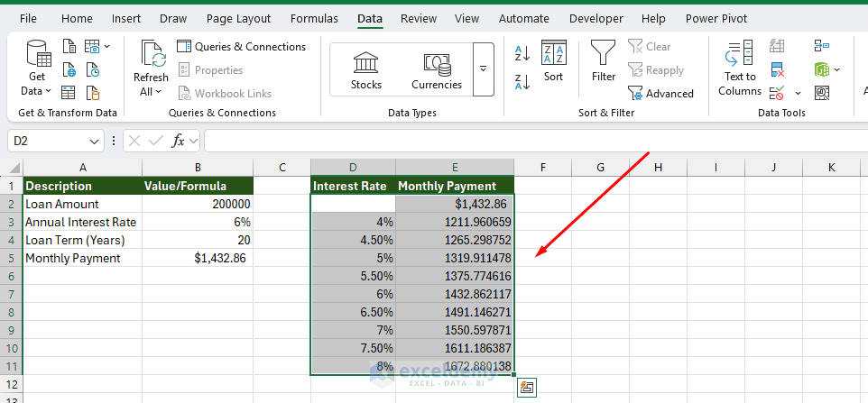Click the From Picture icon

pos(92,47)
